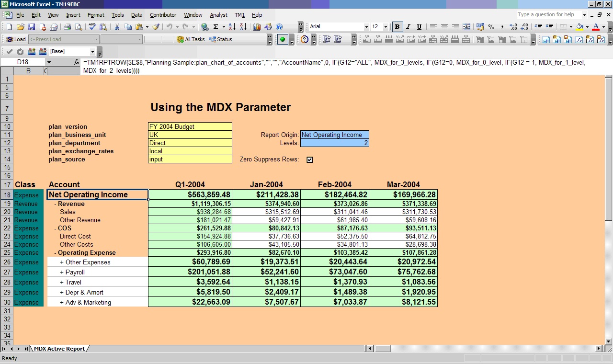
Task: Open Print Preview
Action: 79,27
